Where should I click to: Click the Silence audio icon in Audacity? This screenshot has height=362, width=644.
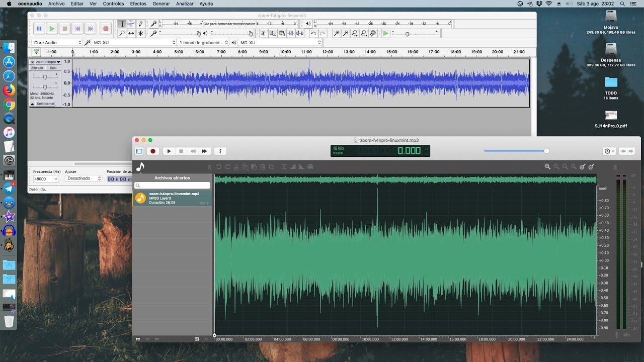[x=300, y=33]
